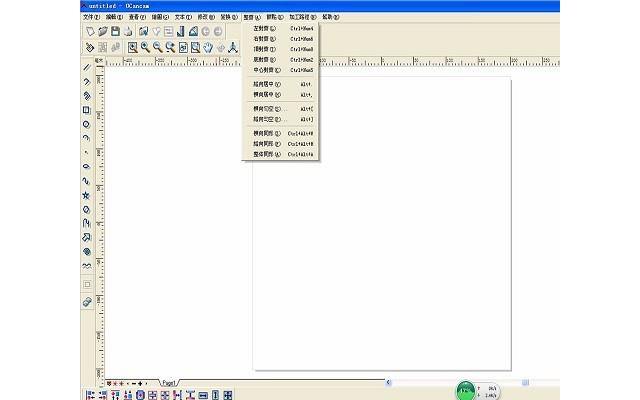The width and height of the screenshot is (640, 400).
Task: Choose the align item with shortcut Ctrl+Num2
Action: click(280, 60)
